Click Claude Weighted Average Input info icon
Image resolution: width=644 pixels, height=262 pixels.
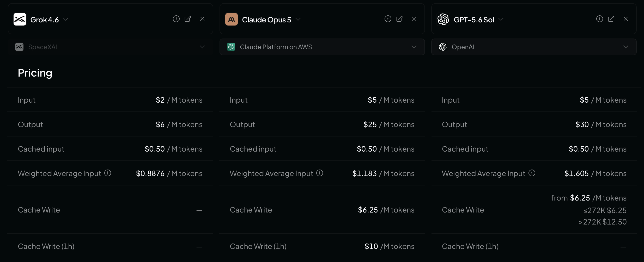point(320,173)
